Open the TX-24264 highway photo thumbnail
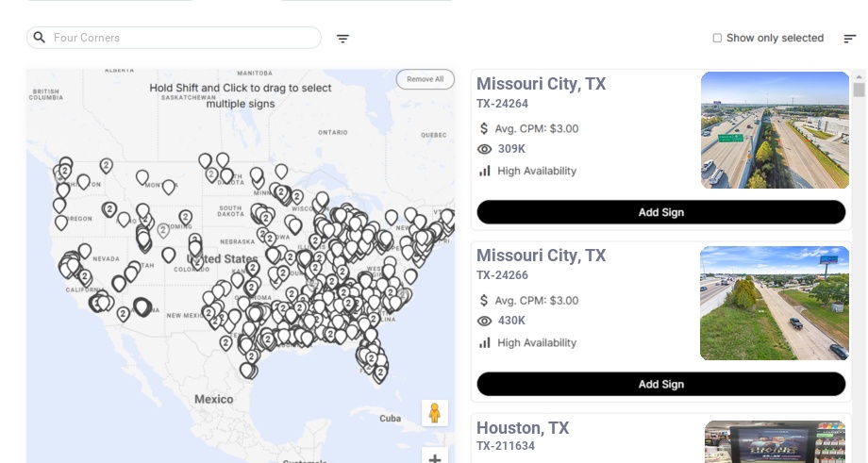The image size is (868, 463). tap(775, 130)
